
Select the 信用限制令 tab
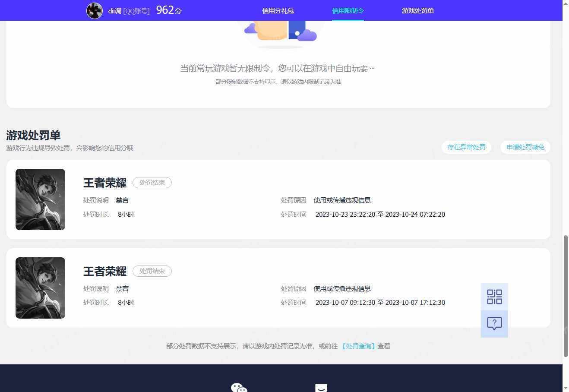point(348,10)
